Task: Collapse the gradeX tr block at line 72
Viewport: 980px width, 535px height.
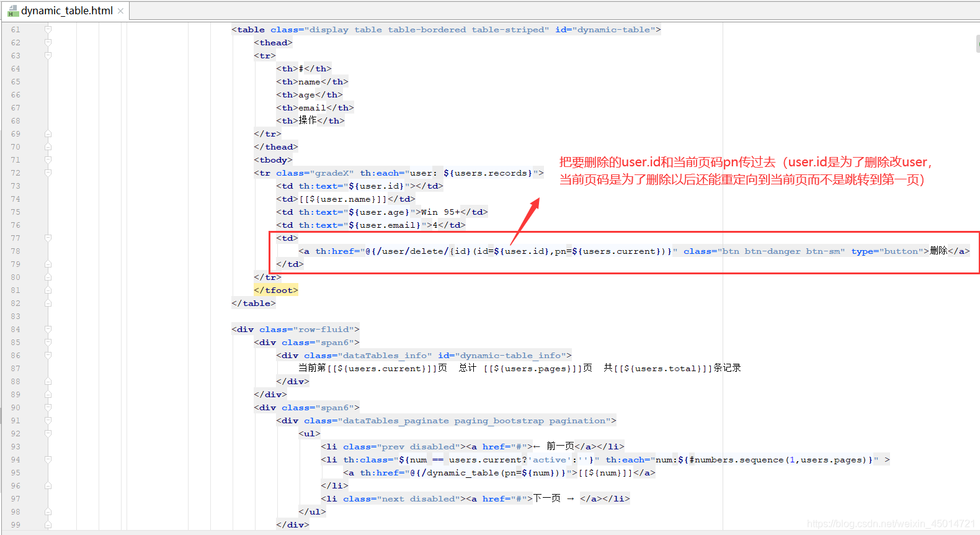Action: [48, 173]
